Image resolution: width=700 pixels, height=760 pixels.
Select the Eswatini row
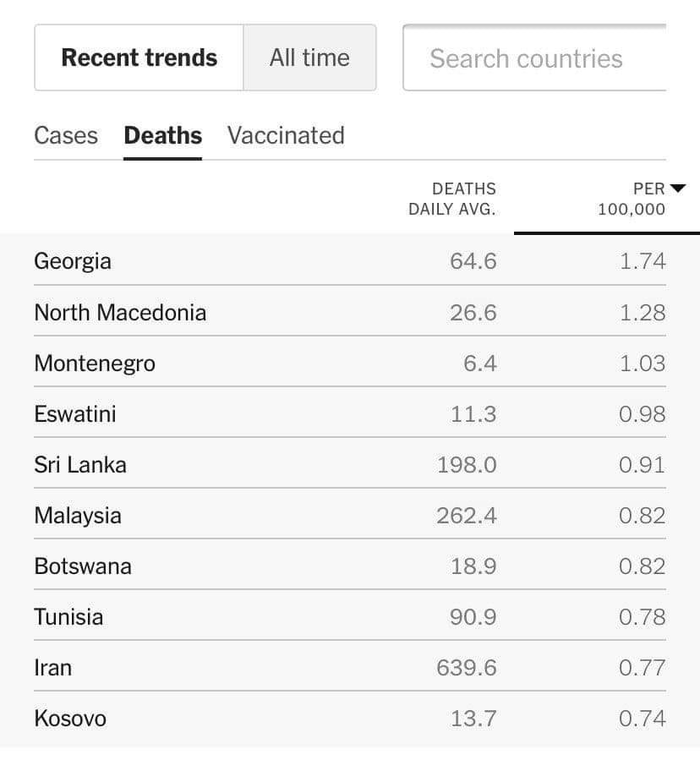click(350, 414)
